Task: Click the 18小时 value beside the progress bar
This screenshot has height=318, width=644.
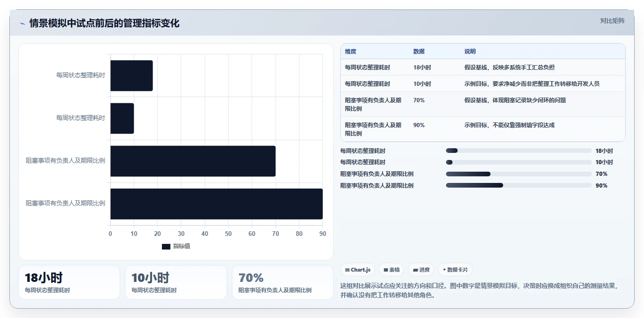Action: coord(604,151)
